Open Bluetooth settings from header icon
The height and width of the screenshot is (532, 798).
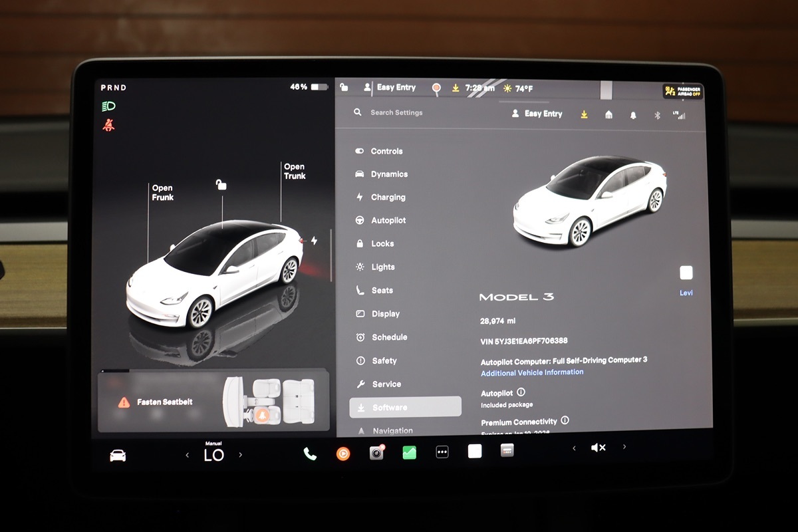pyautogui.click(x=656, y=115)
